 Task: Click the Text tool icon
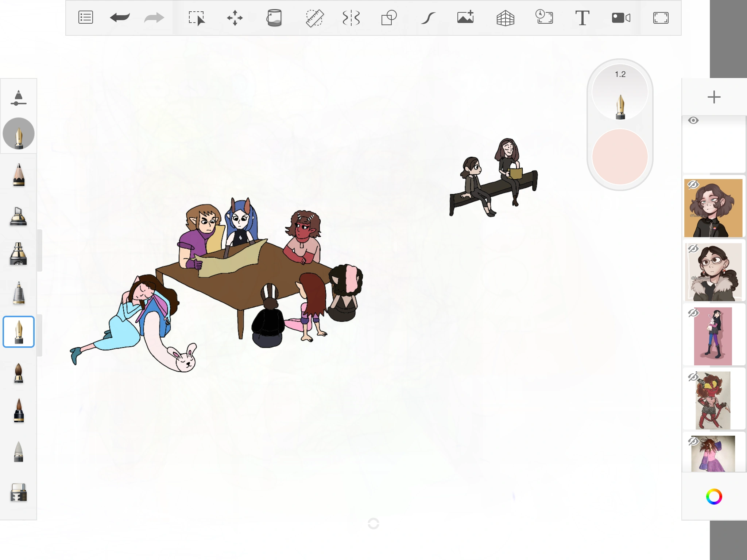pyautogui.click(x=582, y=18)
